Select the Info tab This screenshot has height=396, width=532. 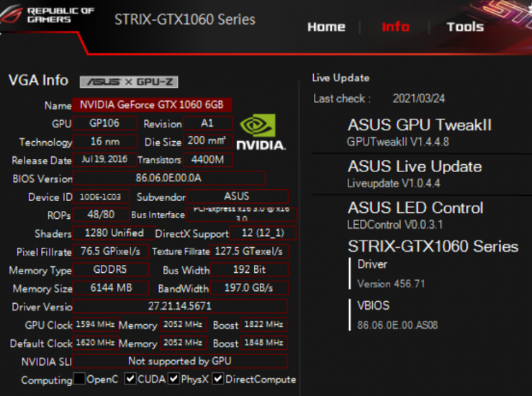(x=395, y=27)
